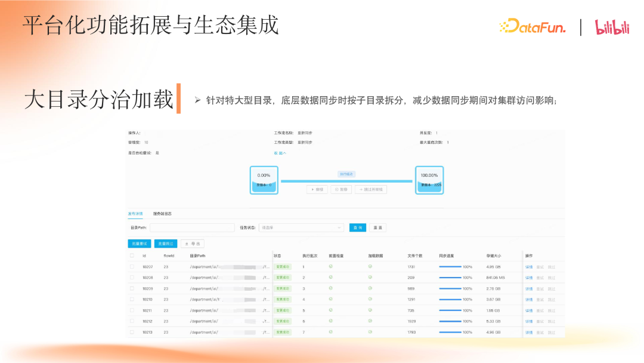Viewport: 644px width, 363px height.
Task: Click the 100.00% new version box
Action: [x=429, y=180]
